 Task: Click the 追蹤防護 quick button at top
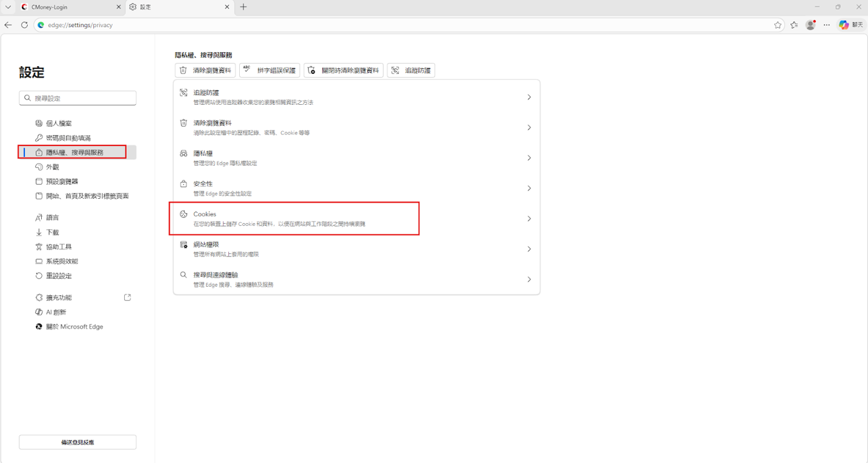click(x=411, y=70)
